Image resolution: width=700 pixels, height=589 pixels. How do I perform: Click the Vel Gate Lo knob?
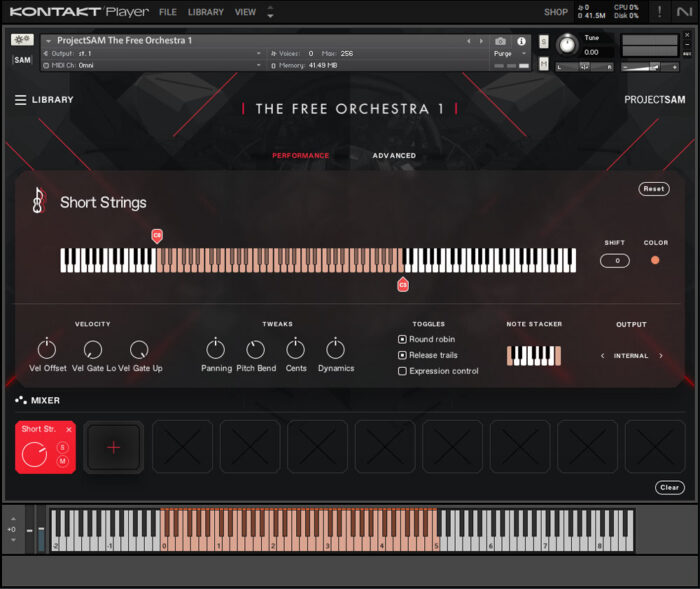pyautogui.click(x=92, y=349)
